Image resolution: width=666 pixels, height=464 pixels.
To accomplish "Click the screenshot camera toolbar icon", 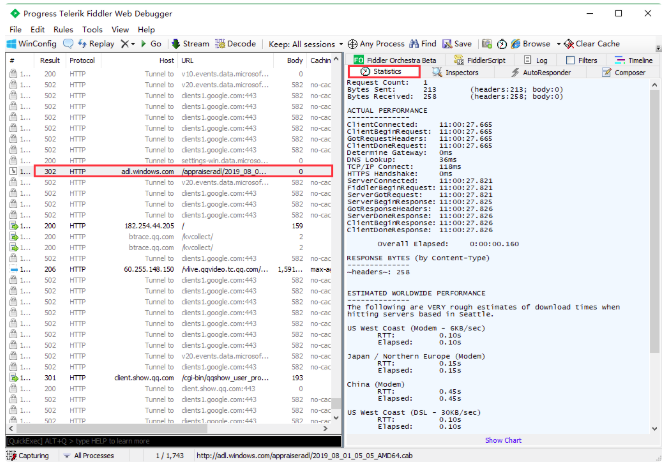I will [487, 44].
